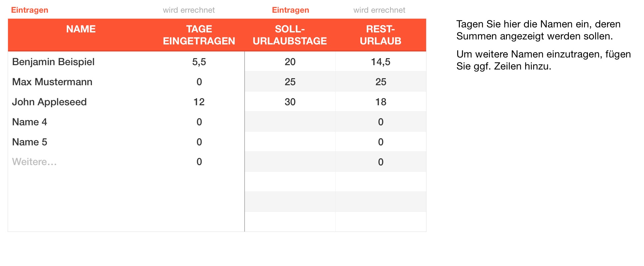Click the Weitere… placeholder cell
The image size is (644, 266).
(34, 162)
